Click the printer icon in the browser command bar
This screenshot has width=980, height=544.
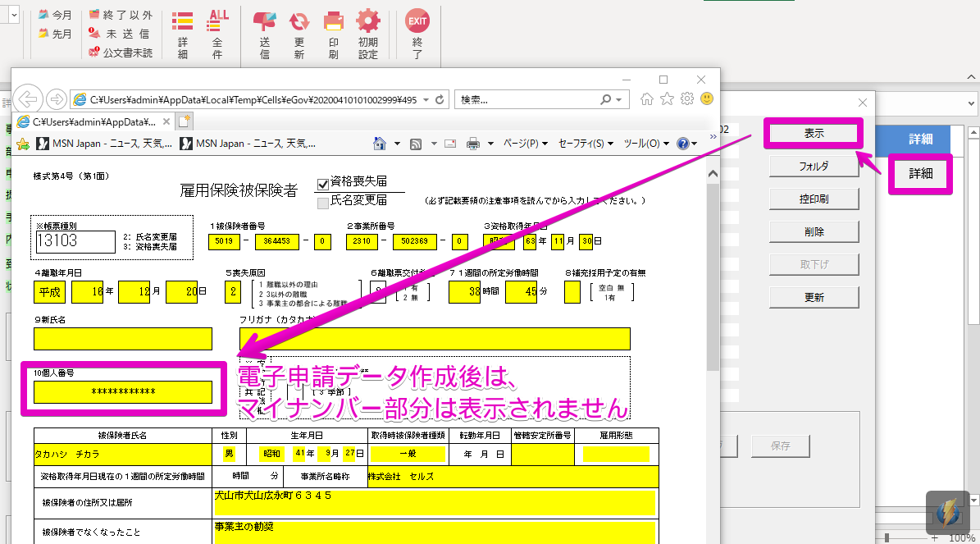473,144
